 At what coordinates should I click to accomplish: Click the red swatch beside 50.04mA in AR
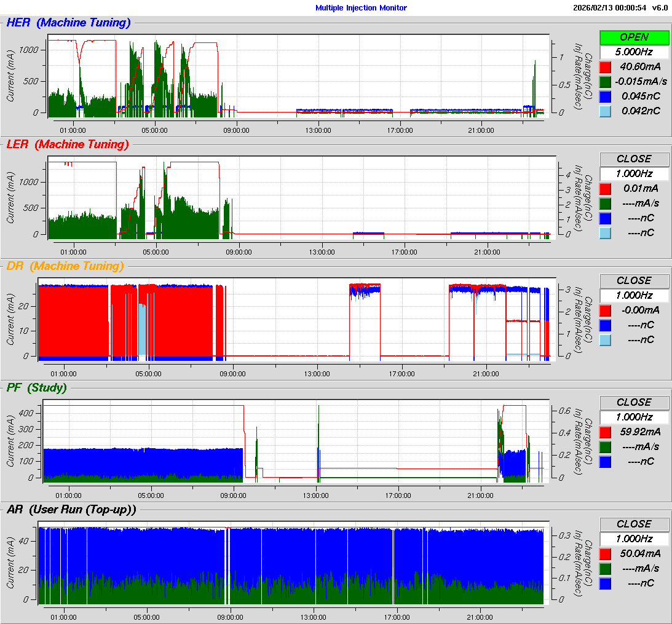(606, 554)
